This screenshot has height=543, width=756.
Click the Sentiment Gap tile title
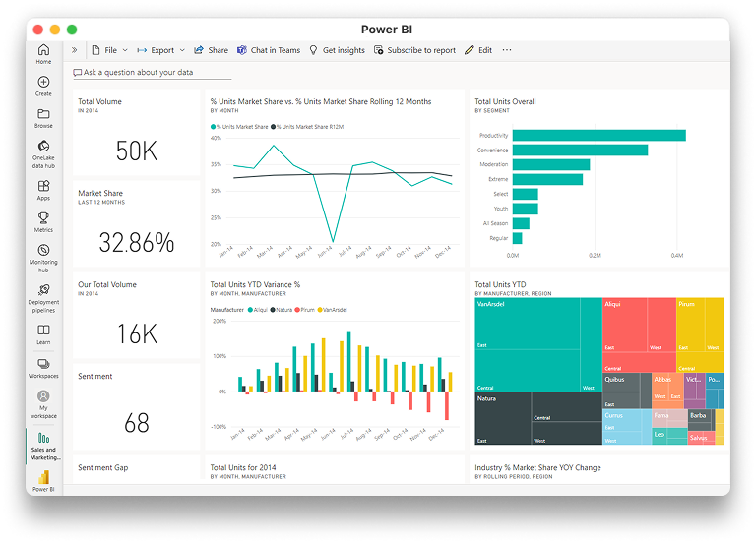[103, 468]
